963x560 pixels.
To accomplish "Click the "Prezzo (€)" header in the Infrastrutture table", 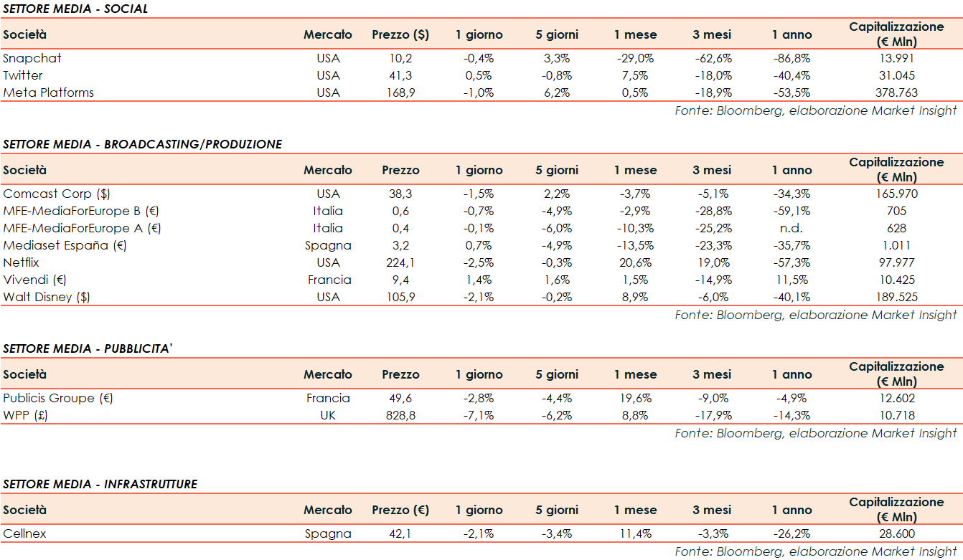I will click(x=400, y=510).
